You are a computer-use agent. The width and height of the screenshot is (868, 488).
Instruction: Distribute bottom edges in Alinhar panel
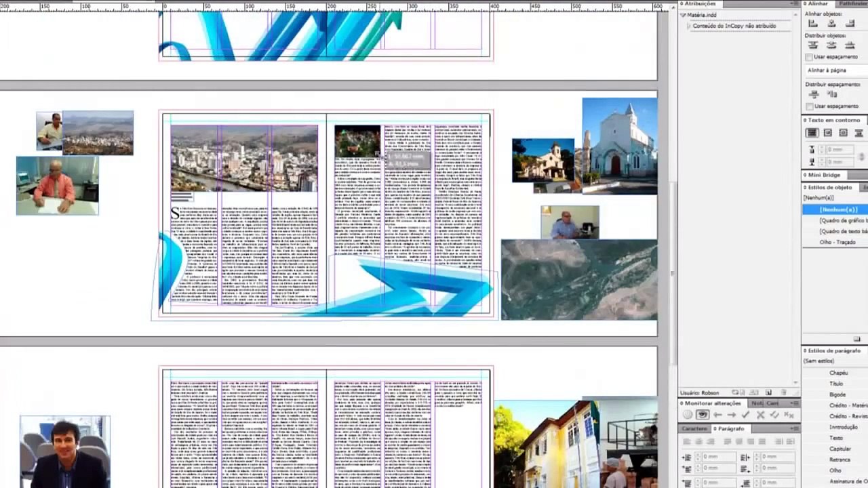coord(850,45)
